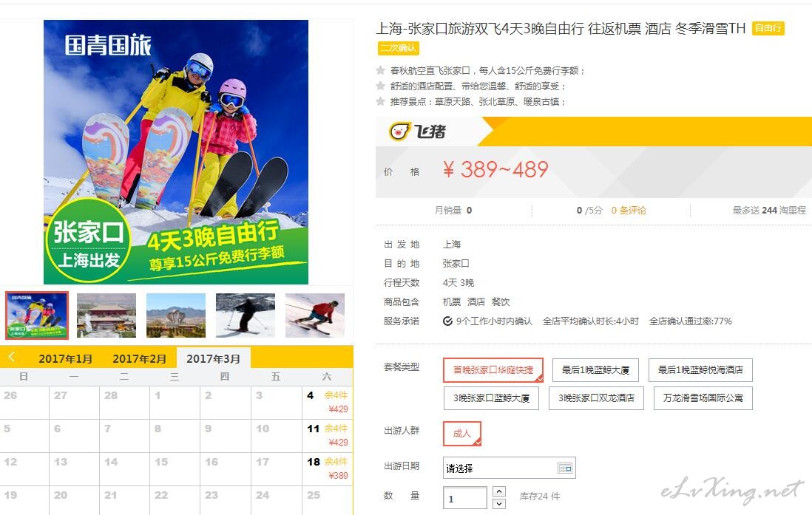
Task: Choose the 万龙滑雪场国际公寓 package option
Action: point(703,398)
